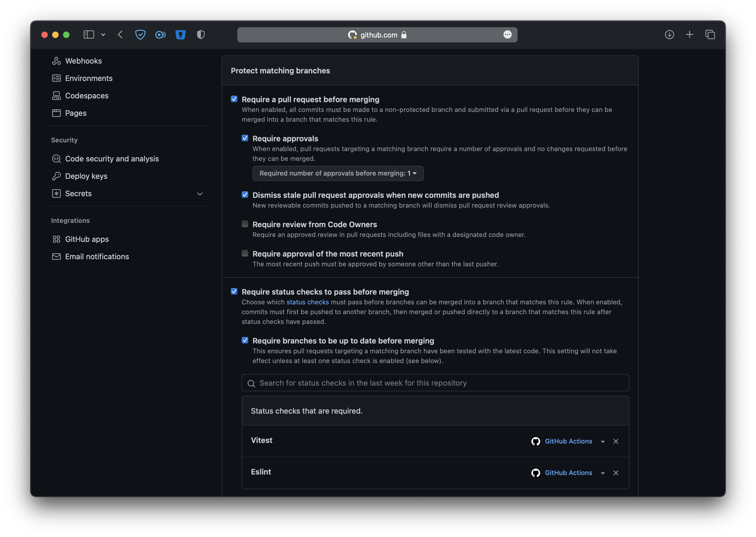Click the Webhooks icon in sidebar

[56, 61]
